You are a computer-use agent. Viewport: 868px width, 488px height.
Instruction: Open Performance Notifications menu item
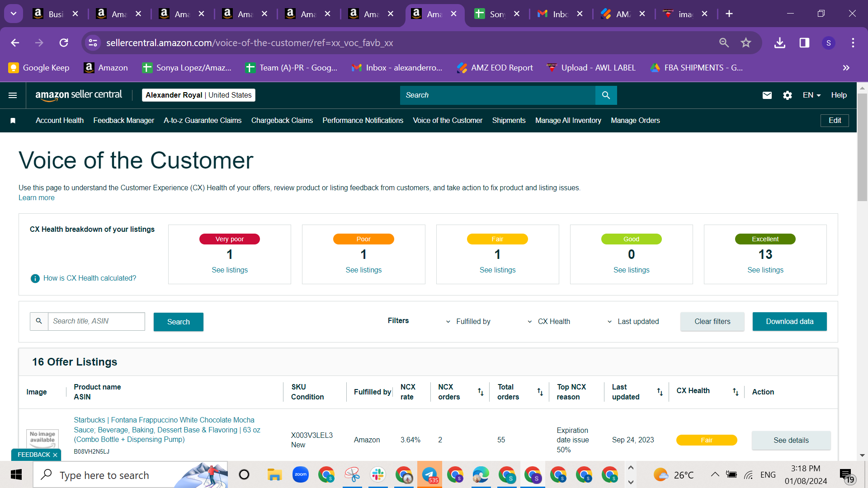[x=363, y=121]
